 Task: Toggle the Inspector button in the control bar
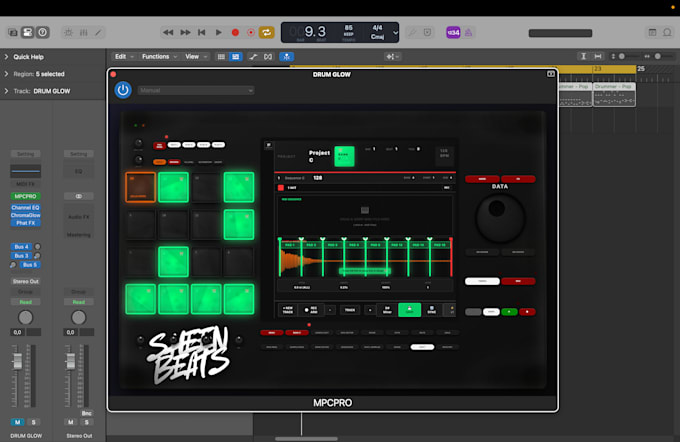(27, 33)
